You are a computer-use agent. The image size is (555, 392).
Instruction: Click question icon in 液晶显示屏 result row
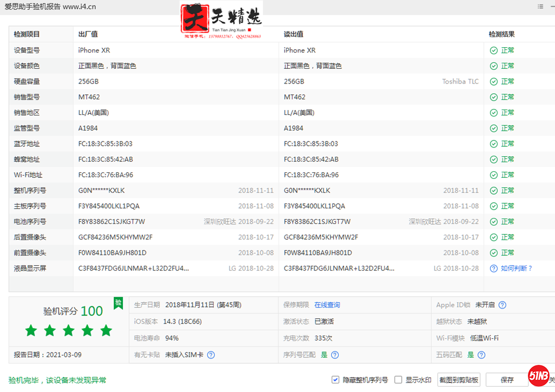tap(494, 268)
